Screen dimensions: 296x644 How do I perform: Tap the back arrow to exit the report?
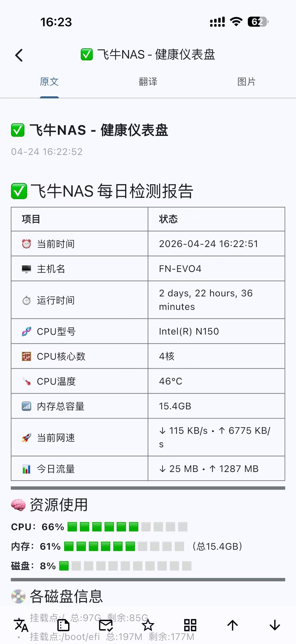pos(19,56)
